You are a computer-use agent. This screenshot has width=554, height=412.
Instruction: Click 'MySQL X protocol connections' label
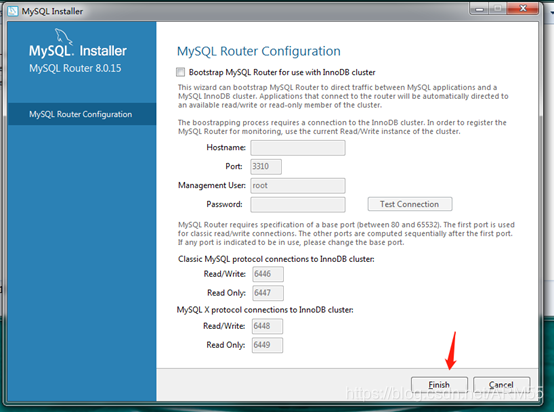point(265,310)
